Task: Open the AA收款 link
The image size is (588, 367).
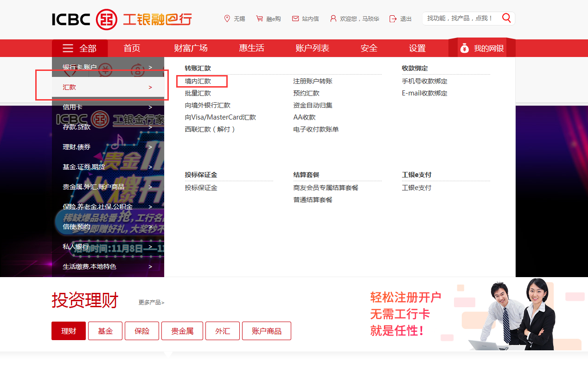Action: tap(304, 117)
